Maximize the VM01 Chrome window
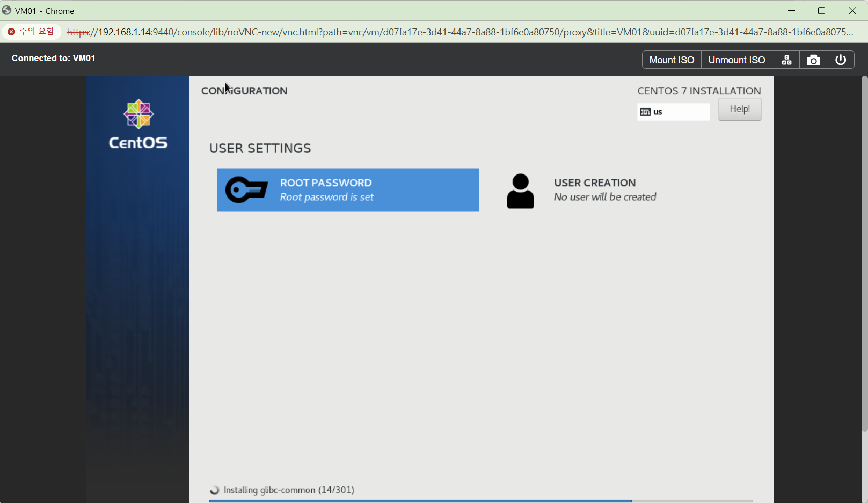Viewport: 868px width, 503px height. coord(821,11)
